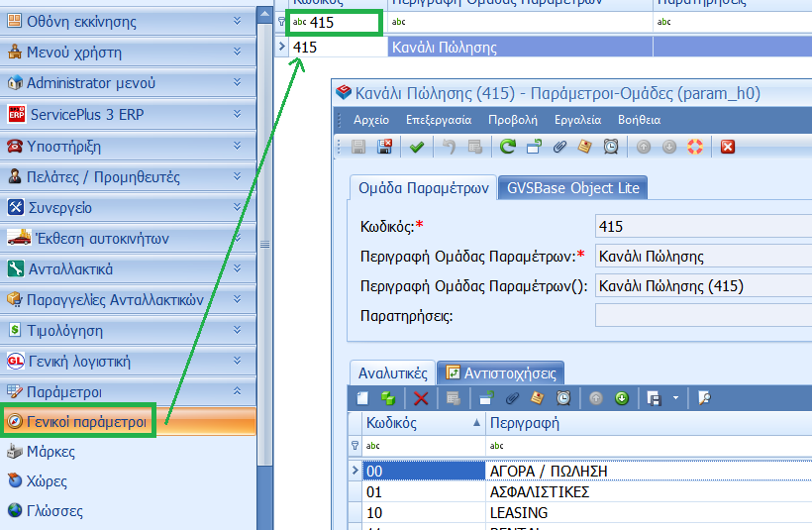Expand the ServicePlus 3 ERP group chevron
The height and width of the screenshot is (530, 812).
pos(238,114)
